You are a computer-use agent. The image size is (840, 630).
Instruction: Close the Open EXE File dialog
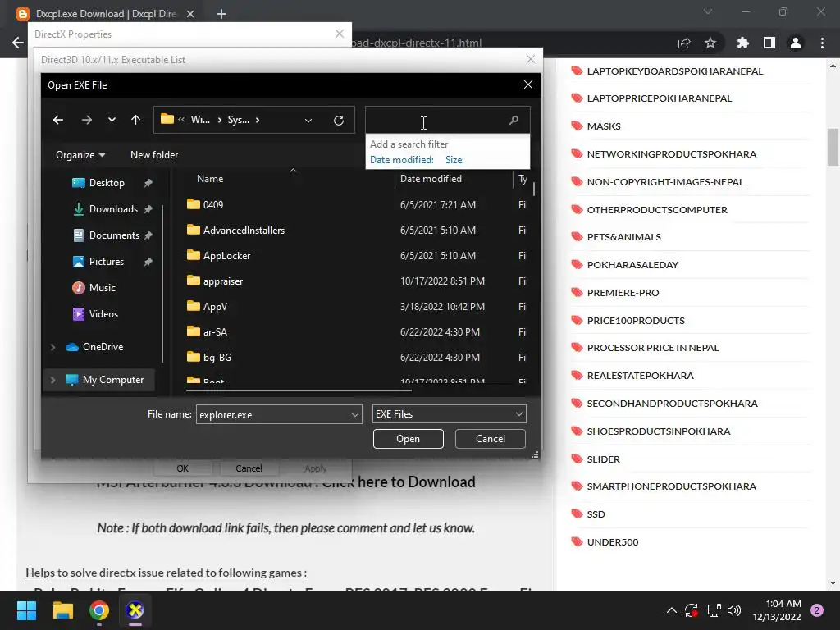(527, 84)
